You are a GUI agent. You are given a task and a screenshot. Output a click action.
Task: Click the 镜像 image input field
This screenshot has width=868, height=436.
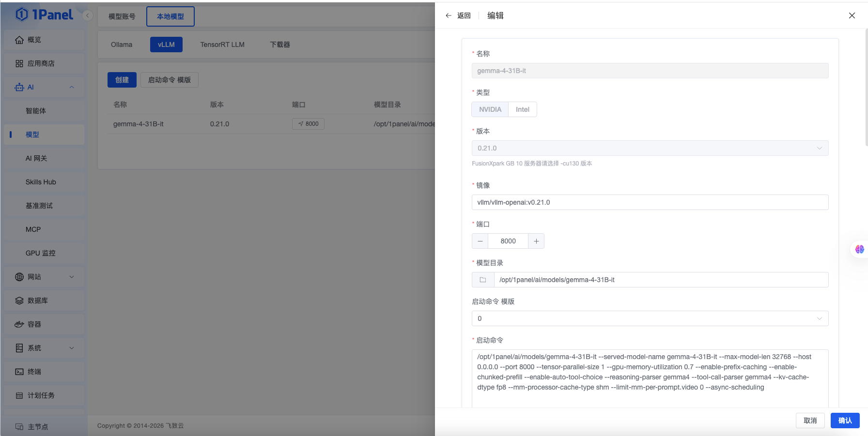tap(650, 202)
